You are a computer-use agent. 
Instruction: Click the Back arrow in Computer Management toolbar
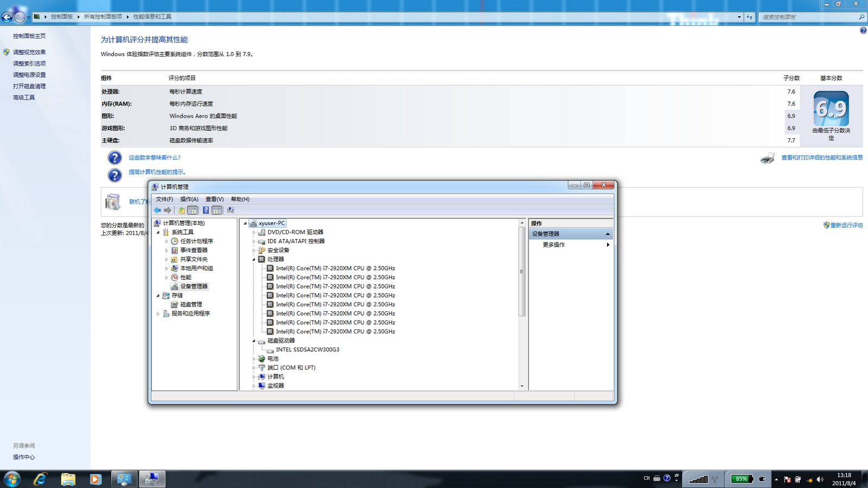157,210
